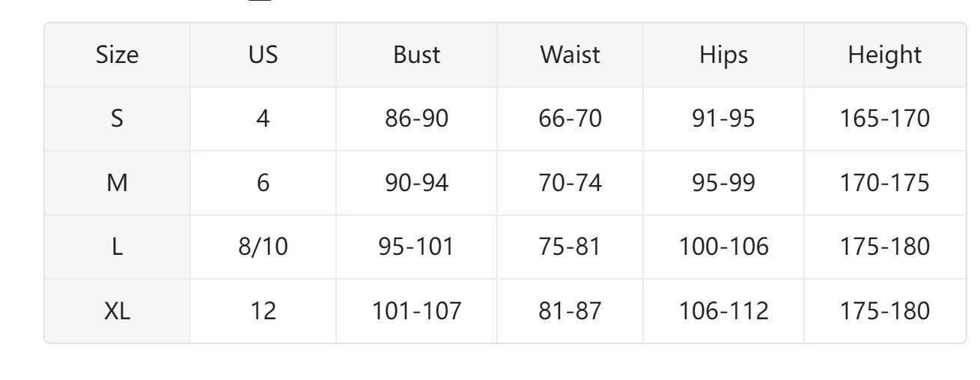Click the hips value 106-112
The image size is (980, 380).
tap(723, 311)
